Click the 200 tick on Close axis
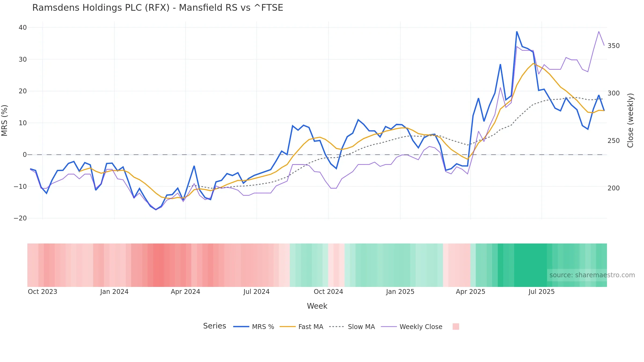Viewport: 644px width, 362px height. 614,188
